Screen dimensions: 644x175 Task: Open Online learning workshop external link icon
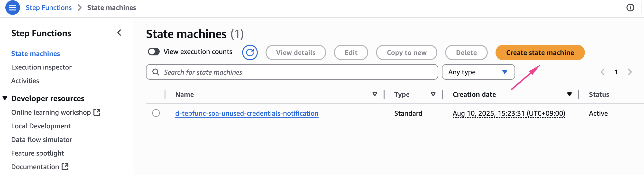click(97, 112)
